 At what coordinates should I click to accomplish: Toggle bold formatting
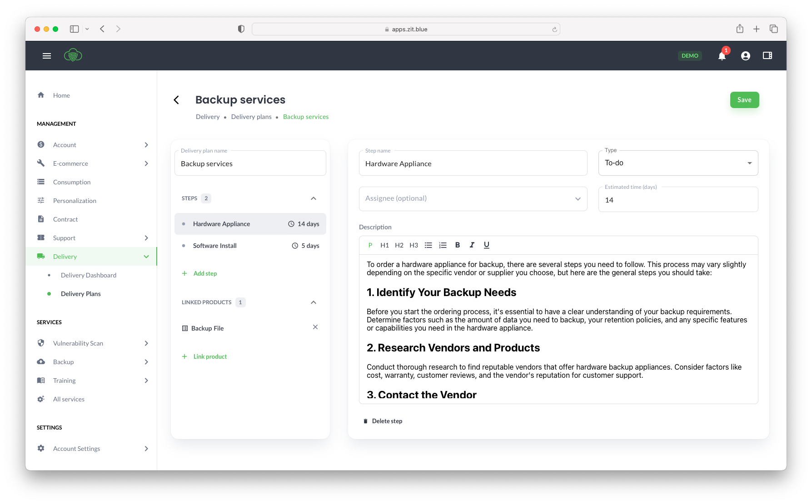pos(458,245)
